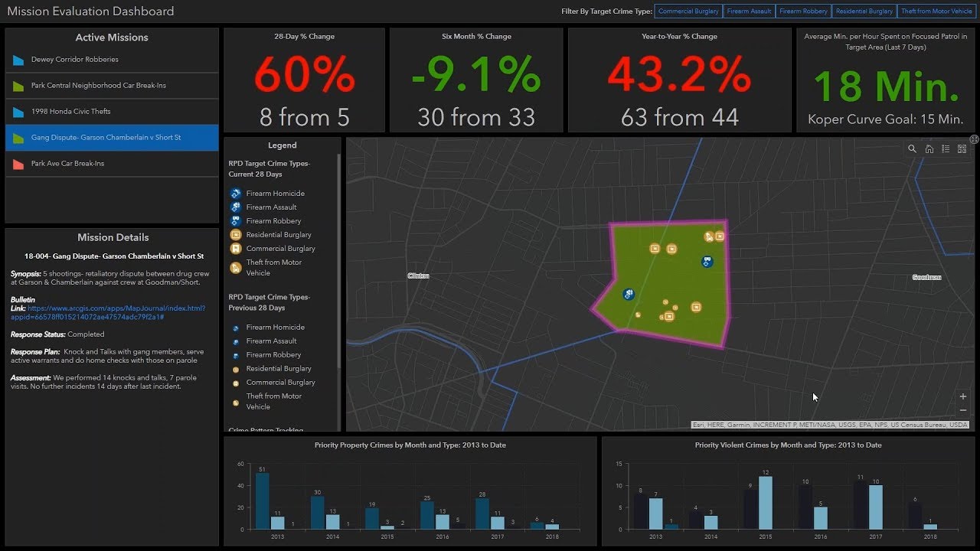Click previous 28 days Firearm Homicide icon
This screenshot has width=980, height=551.
(236, 328)
